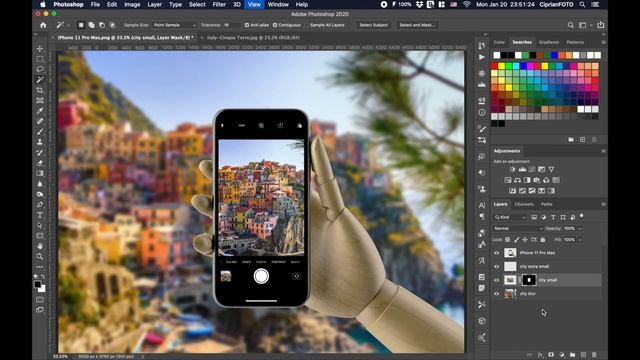The width and height of the screenshot is (640, 360).
Task: Enable Sample All Layers checkbox
Action: tap(307, 25)
